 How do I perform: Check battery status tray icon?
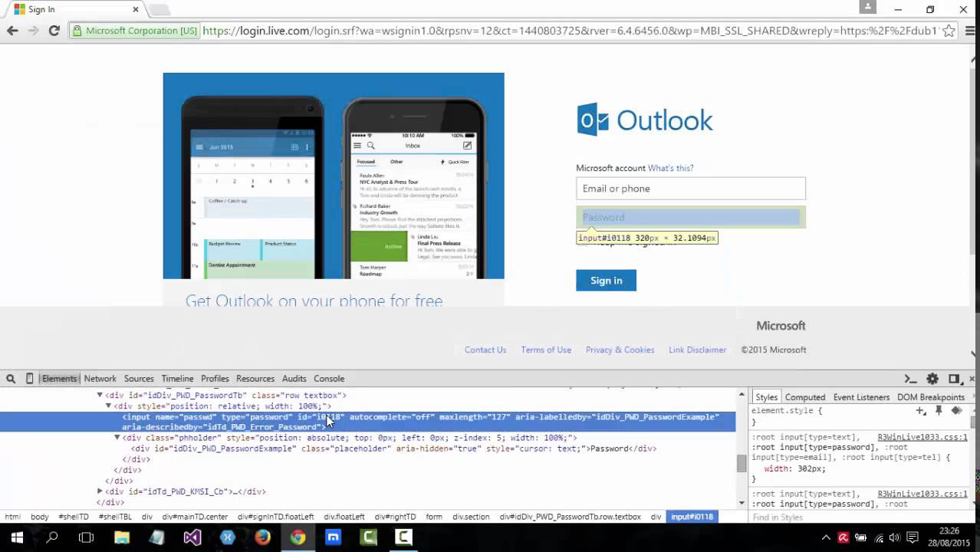860,538
